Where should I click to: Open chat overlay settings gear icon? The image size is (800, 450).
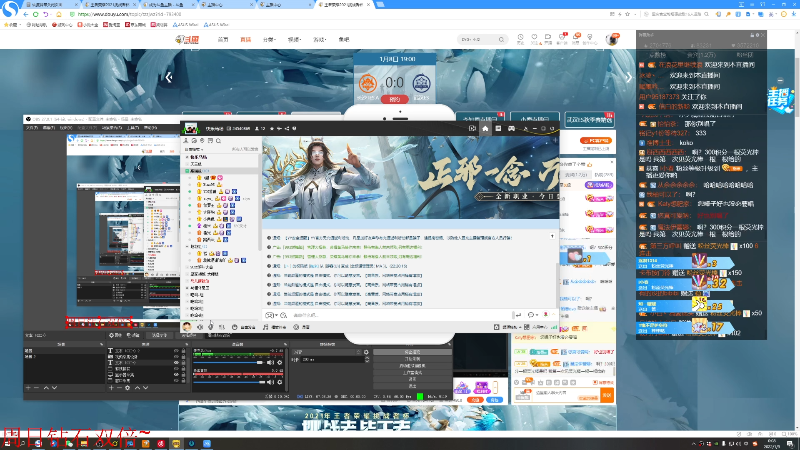pyautogui.click(x=757, y=35)
